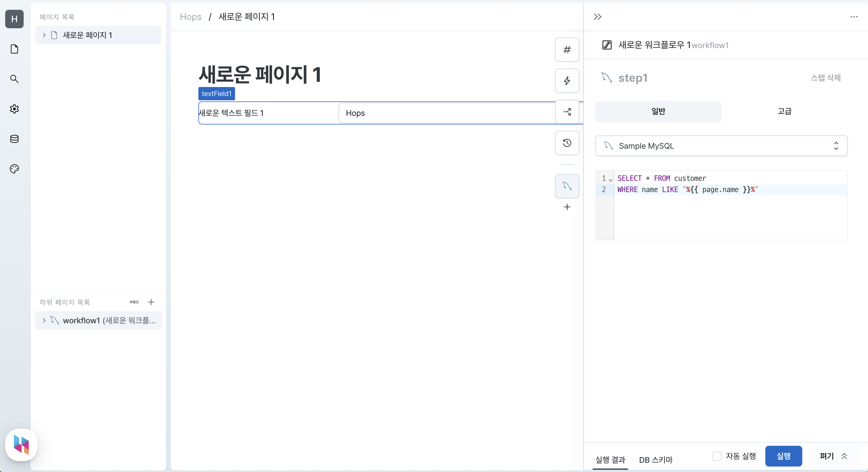868x472 pixels.
Task: Switch to the 고급 tab
Action: 784,111
